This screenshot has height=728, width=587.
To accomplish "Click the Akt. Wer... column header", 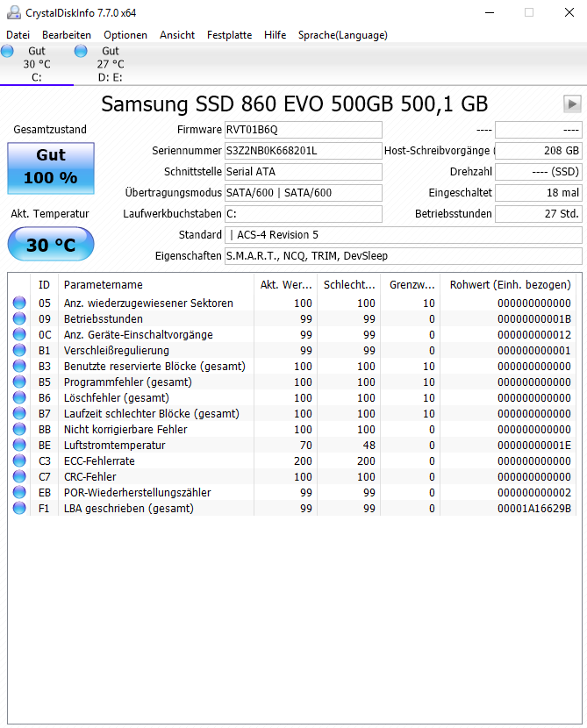I will [x=286, y=284].
